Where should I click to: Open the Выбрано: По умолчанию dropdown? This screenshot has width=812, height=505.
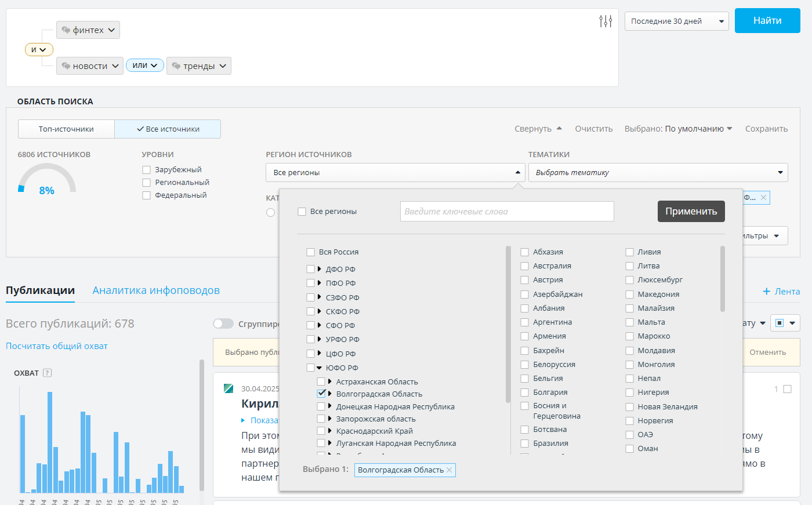[x=678, y=129]
